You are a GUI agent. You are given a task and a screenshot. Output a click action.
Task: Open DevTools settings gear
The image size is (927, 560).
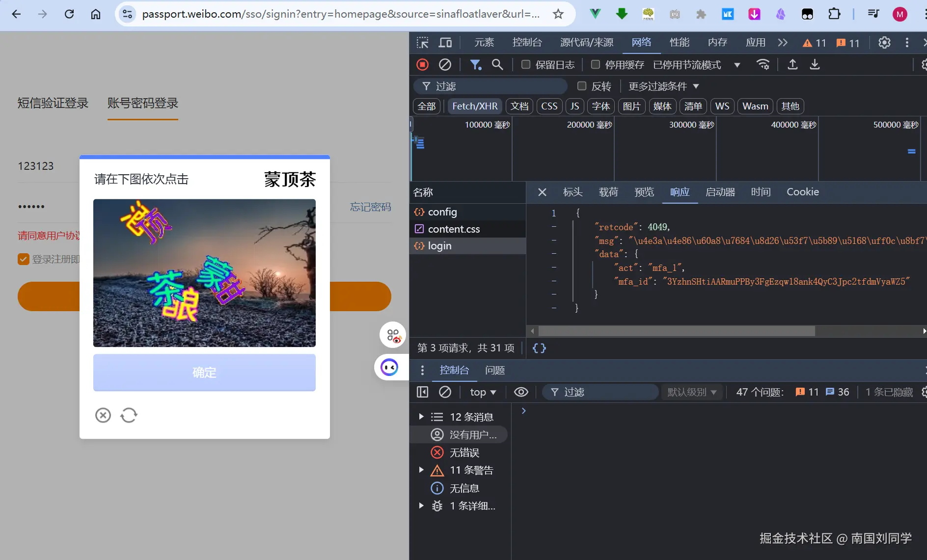pyautogui.click(x=884, y=43)
